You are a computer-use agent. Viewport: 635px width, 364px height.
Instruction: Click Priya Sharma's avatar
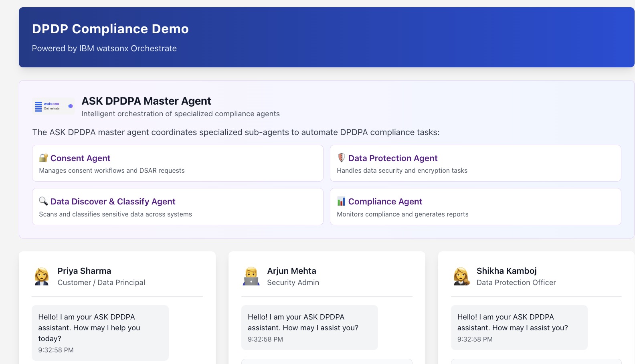(x=42, y=277)
